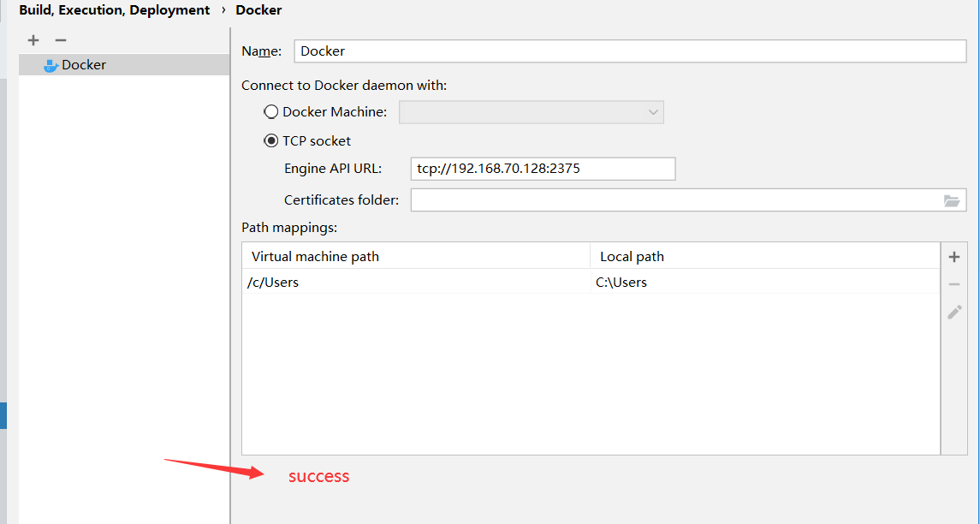This screenshot has height=524, width=980.
Task: Add a new path mapping
Action: pyautogui.click(x=954, y=257)
